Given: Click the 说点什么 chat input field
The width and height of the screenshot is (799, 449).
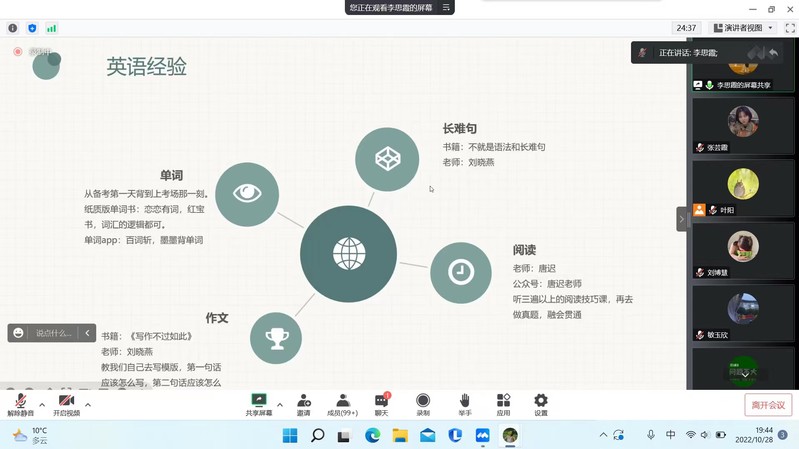Looking at the screenshot, I should (54, 333).
